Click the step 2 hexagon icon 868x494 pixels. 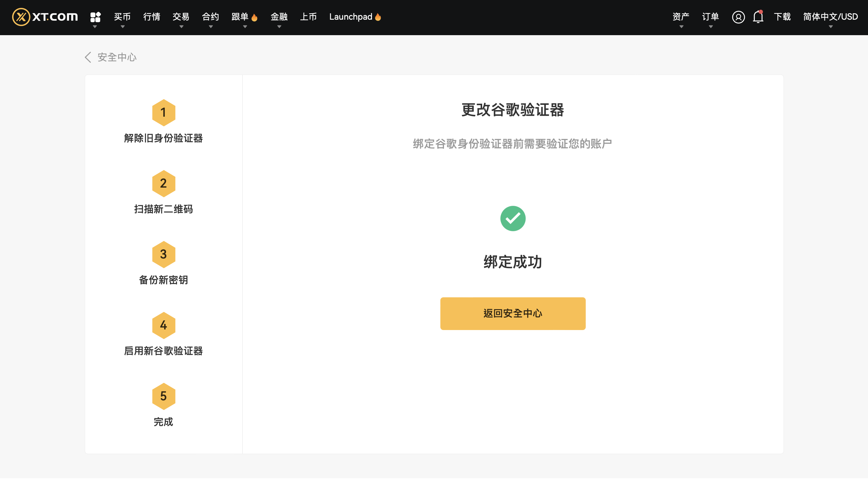click(x=164, y=184)
